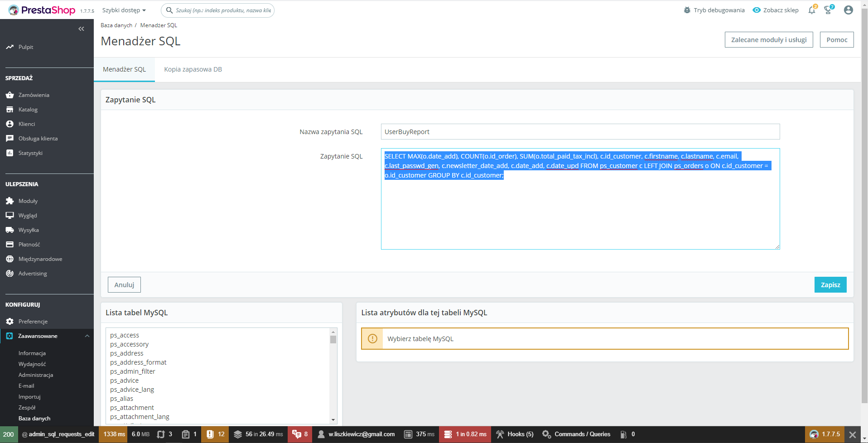The height and width of the screenshot is (443, 868).
Task: Open the Administracja submenu item
Action: pyautogui.click(x=36, y=375)
